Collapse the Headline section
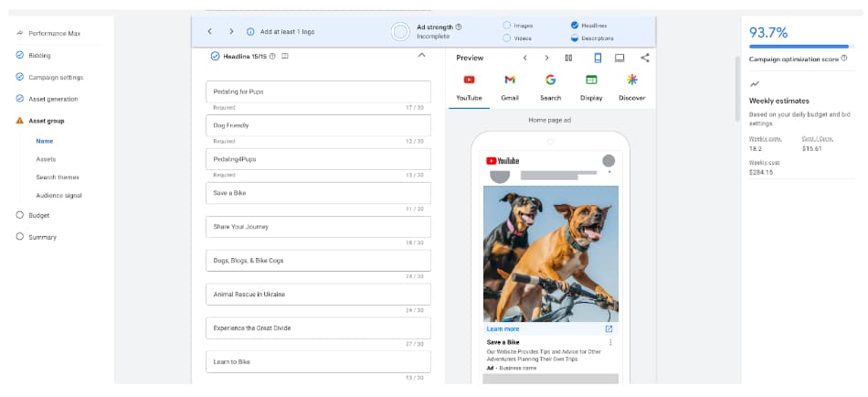Viewport: 868px width, 397px height. tap(421, 56)
